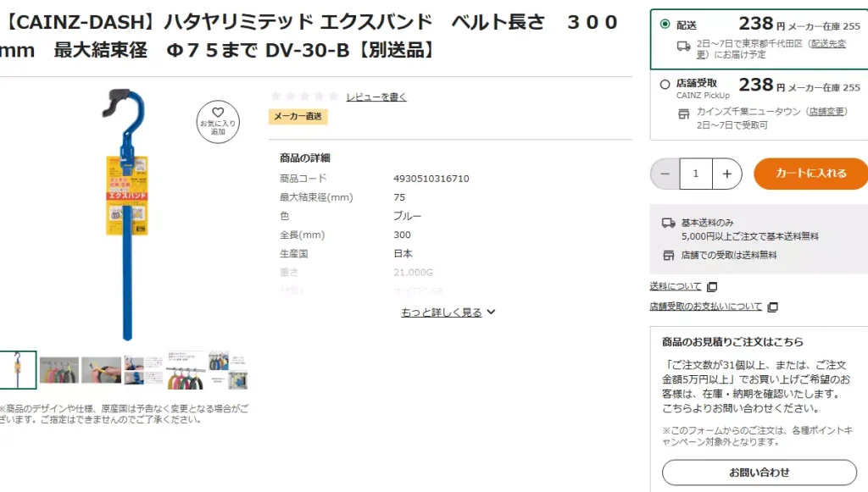Click the quantity input field showing 1

pyautogui.click(x=695, y=173)
